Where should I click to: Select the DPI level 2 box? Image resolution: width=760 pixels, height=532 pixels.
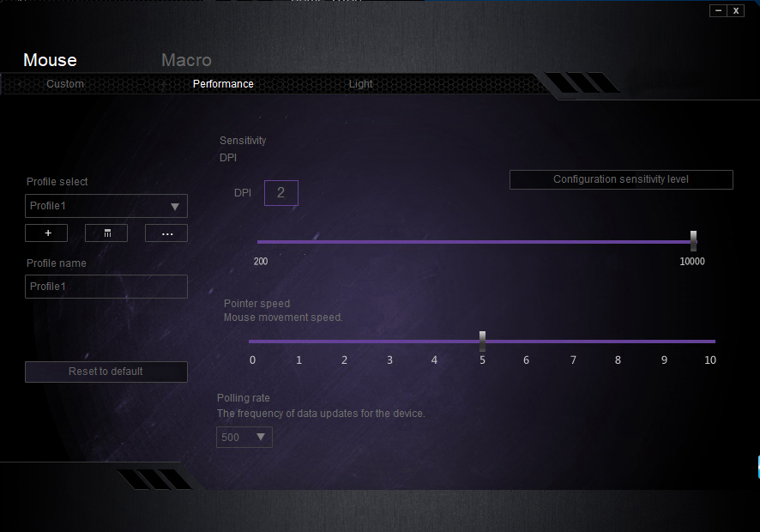click(x=280, y=193)
